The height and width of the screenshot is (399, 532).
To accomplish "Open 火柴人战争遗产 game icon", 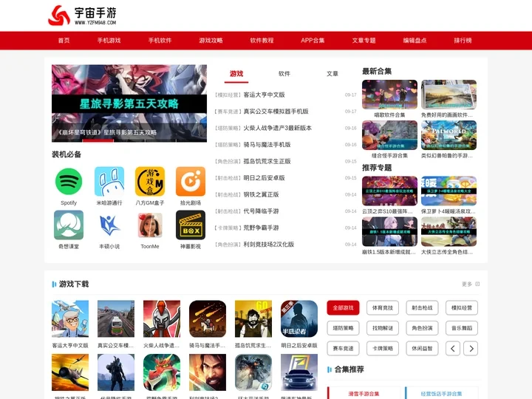I will [162, 318].
